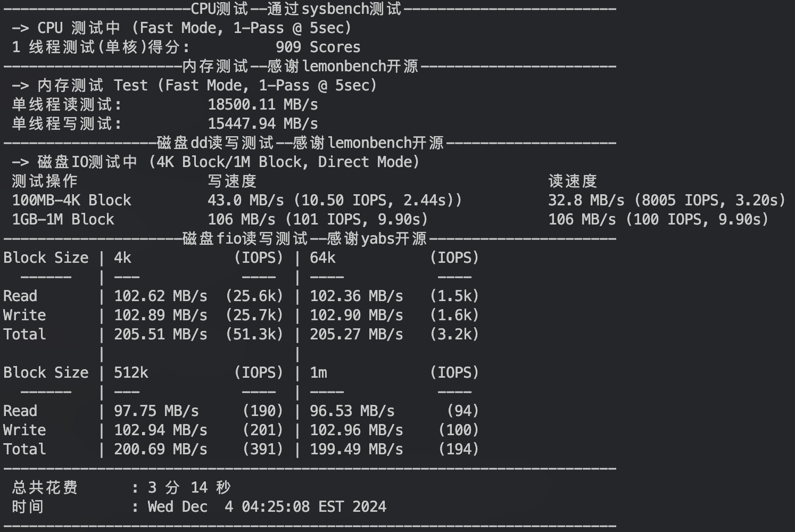The width and height of the screenshot is (795, 532).
Task: Click the 32.8 MB/s read speed value
Action: tap(586, 201)
